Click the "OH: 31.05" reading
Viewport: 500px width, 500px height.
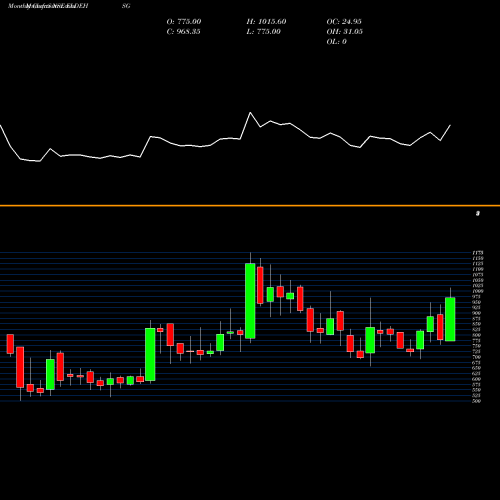pyautogui.click(x=345, y=32)
